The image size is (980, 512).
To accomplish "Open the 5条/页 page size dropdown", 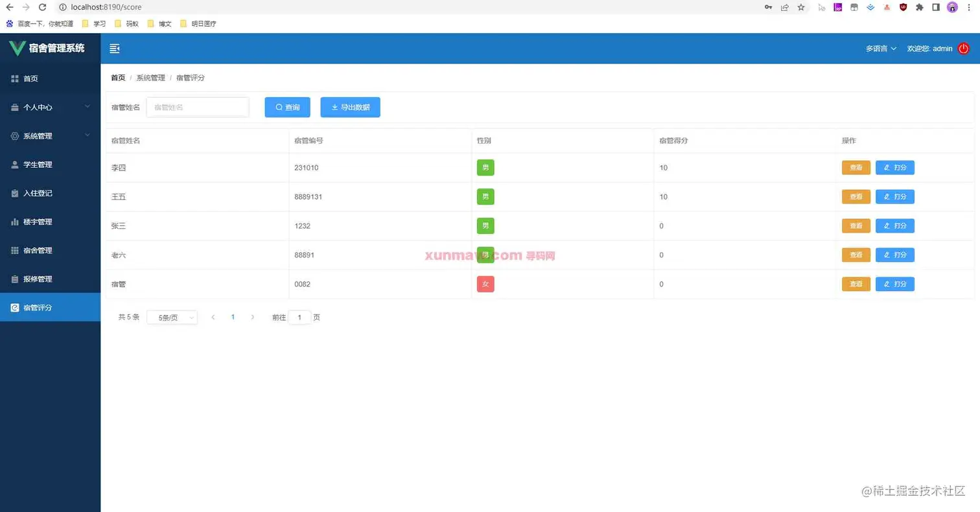I will coord(172,318).
